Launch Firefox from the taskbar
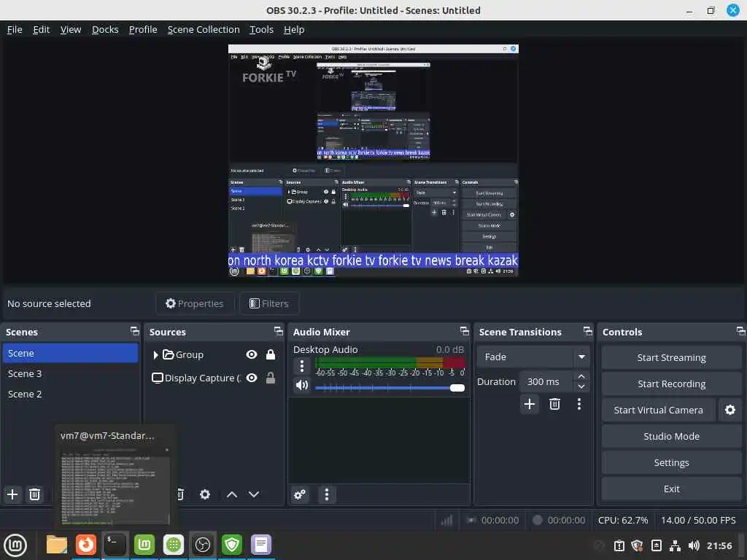 pyautogui.click(x=86, y=545)
